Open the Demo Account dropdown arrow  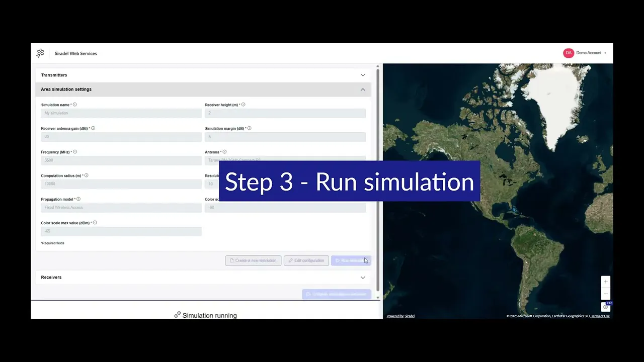tap(605, 53)
